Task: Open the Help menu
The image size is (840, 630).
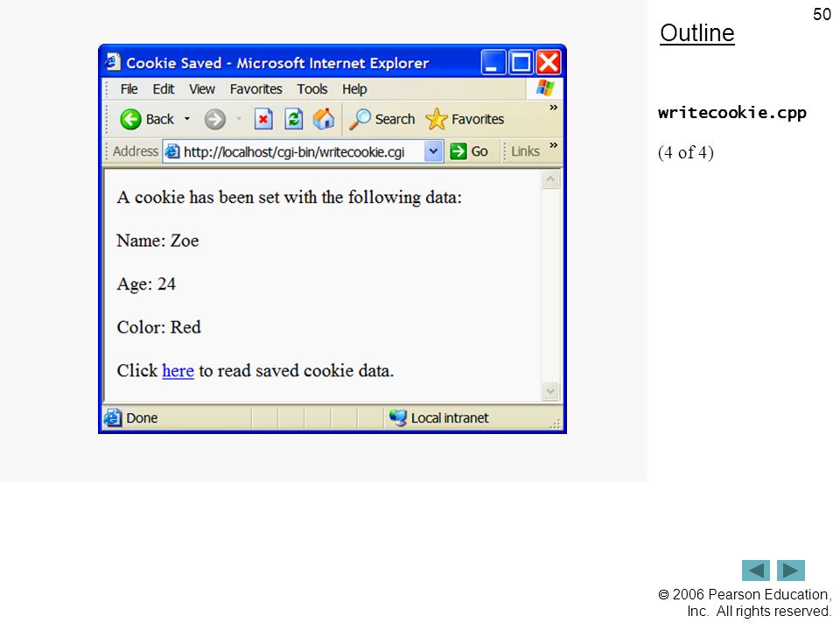Action: (354, 89)
